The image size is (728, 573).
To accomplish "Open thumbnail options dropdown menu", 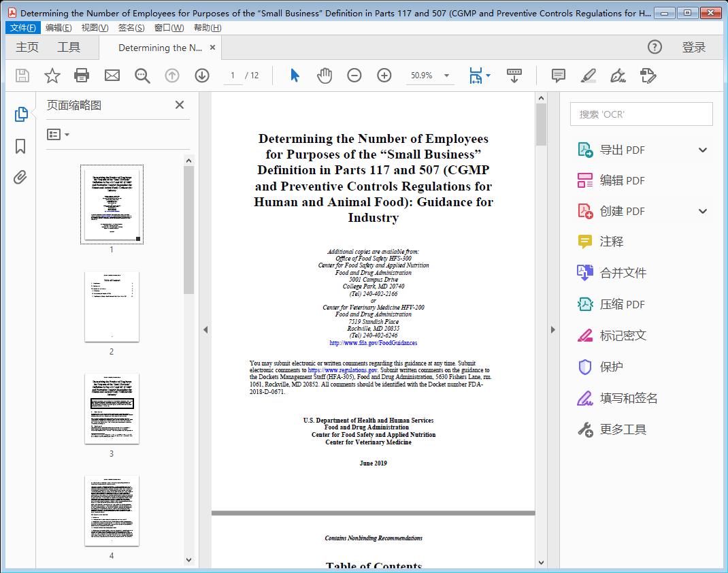I will click(x=59, y=135).
